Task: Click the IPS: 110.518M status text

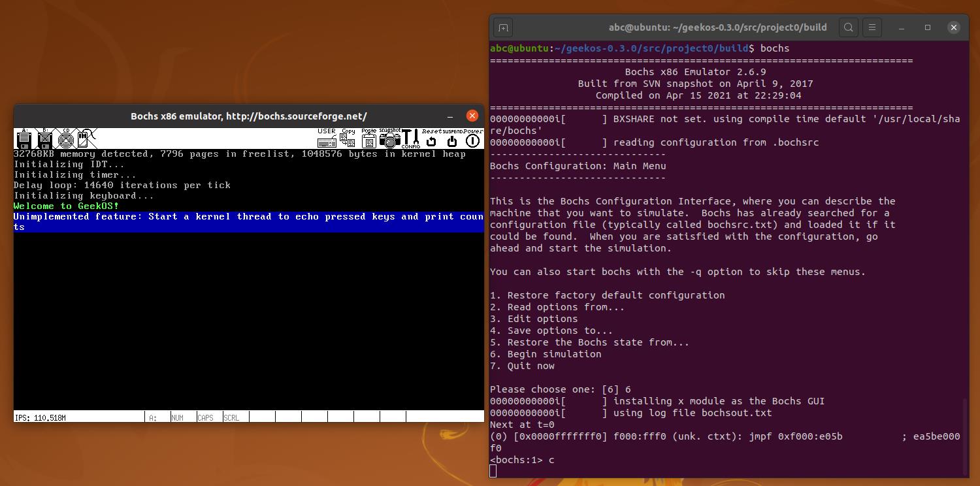Action: click(x=41, y=418)
